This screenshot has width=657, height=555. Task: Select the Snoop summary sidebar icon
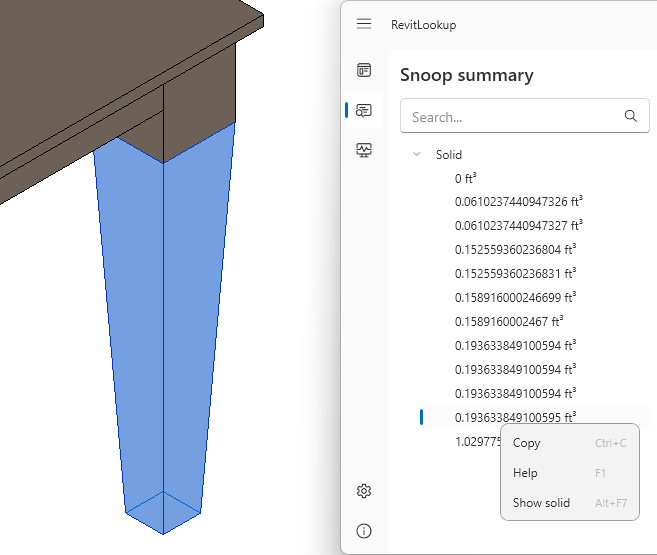[x=364, y=110]
